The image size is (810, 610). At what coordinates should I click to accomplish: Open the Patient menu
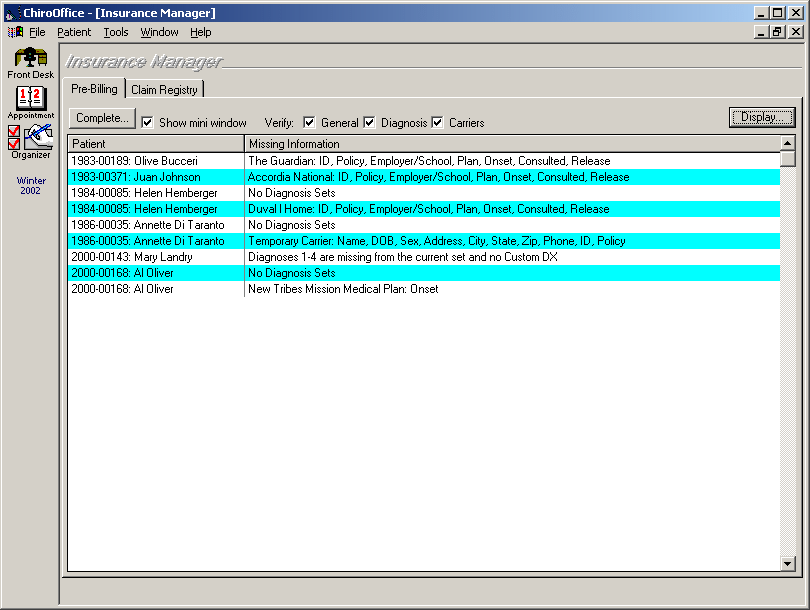coord(74,32)
